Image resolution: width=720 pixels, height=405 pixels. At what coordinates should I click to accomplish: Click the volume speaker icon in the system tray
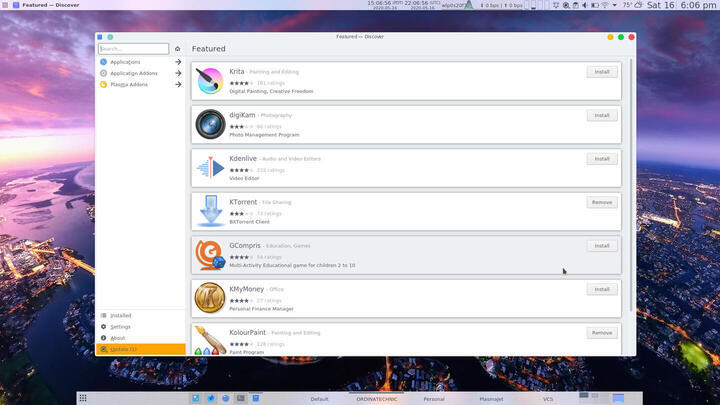click(585, 5)
